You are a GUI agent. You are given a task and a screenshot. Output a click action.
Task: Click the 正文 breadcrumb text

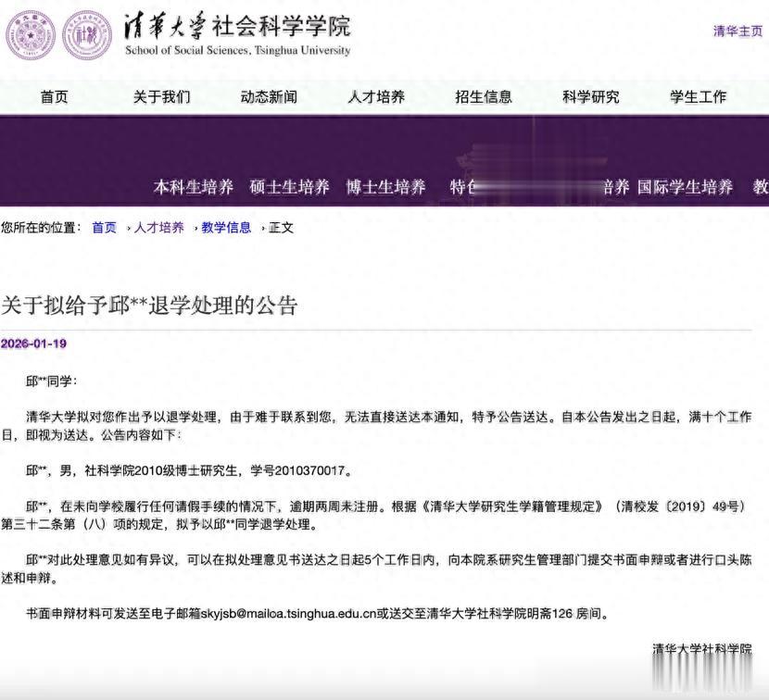click(281, 228)
